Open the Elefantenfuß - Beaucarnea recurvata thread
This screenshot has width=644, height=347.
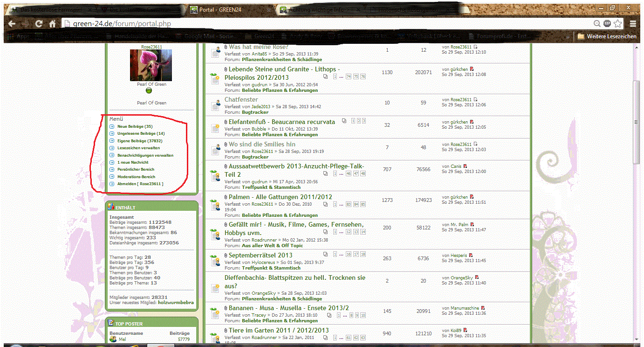pos(281,122)
